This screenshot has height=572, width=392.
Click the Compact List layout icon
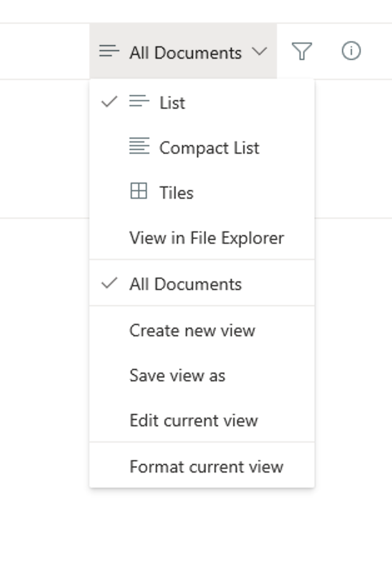(139, 146)
